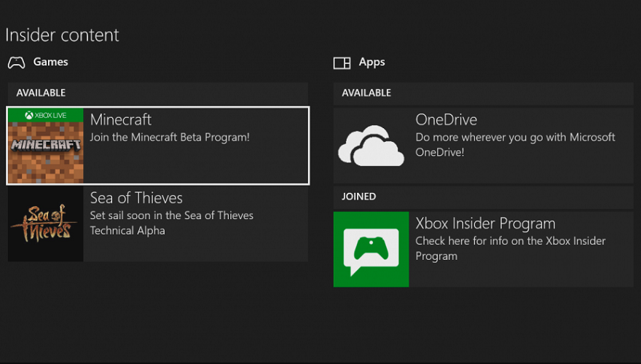Select the OneDrive description text
This screenshot has height=364, width=641.
515,145
